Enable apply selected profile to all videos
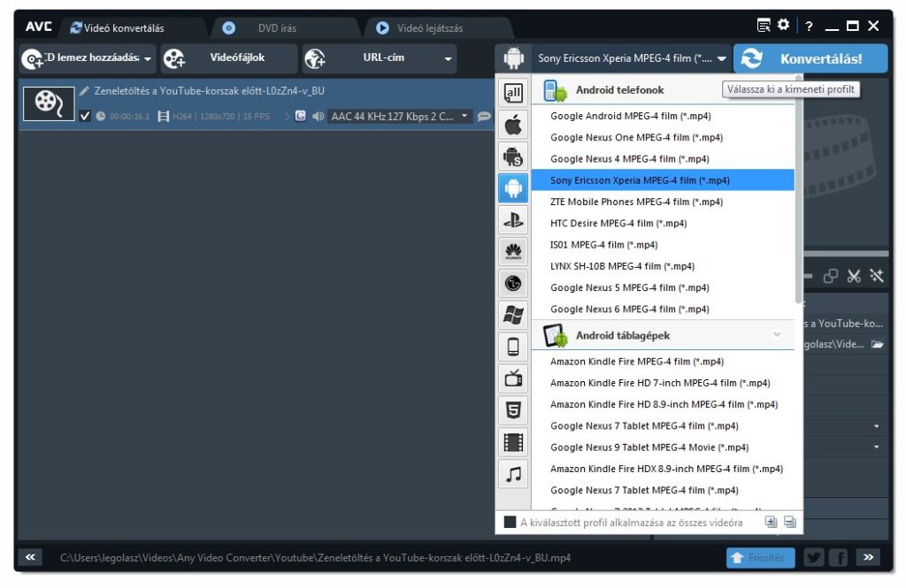Image resolution: width=906 pixels, height=588 pixels. tap(510, 523)
